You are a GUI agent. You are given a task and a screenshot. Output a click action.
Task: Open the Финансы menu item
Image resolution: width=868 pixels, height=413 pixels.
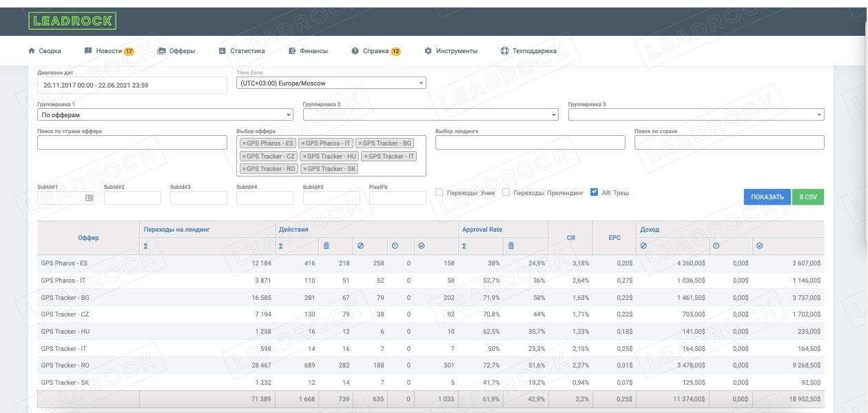(309, 51)
